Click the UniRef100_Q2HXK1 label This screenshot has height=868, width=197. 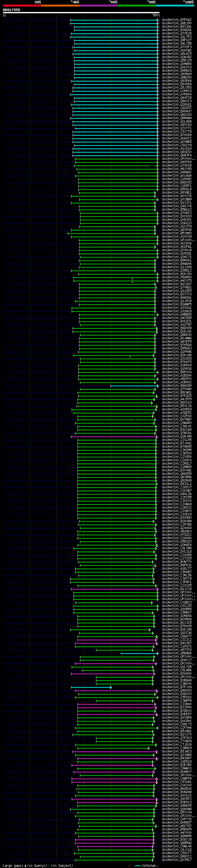[177, 105]
